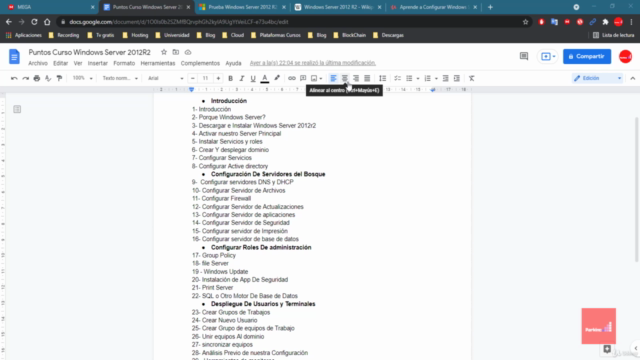Click the Undo icon in toolbar
This screenshot has width=640, height=360.
14,78
